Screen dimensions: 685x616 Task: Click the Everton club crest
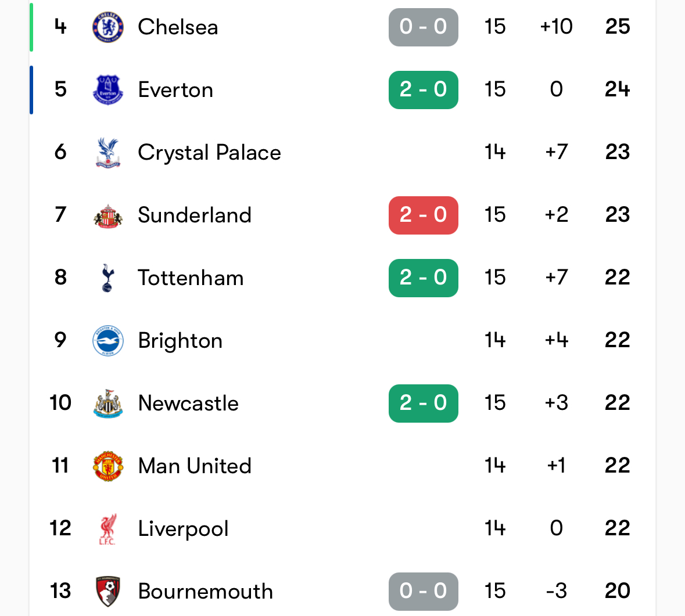tap(108, 90)
